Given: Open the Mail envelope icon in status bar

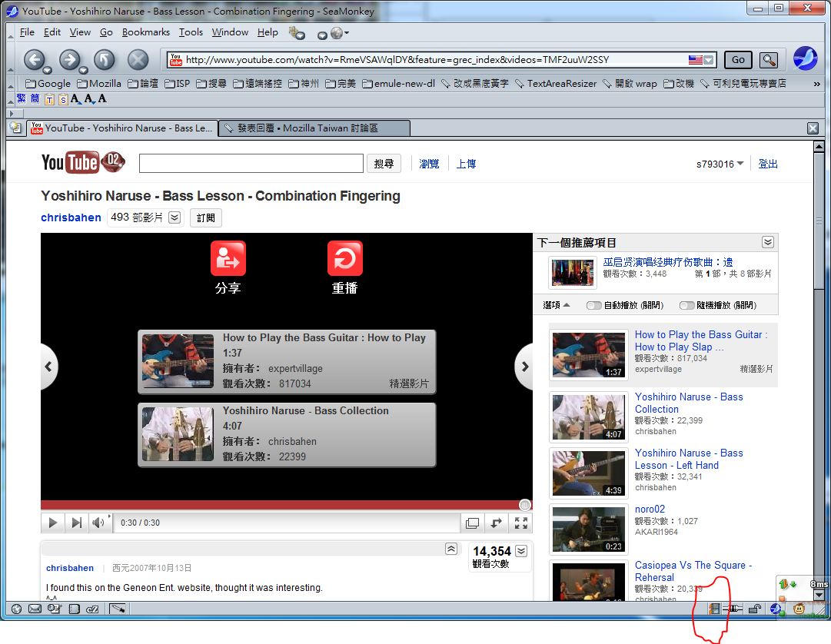Looking at the screenshot, I should [x=35, y=609].
